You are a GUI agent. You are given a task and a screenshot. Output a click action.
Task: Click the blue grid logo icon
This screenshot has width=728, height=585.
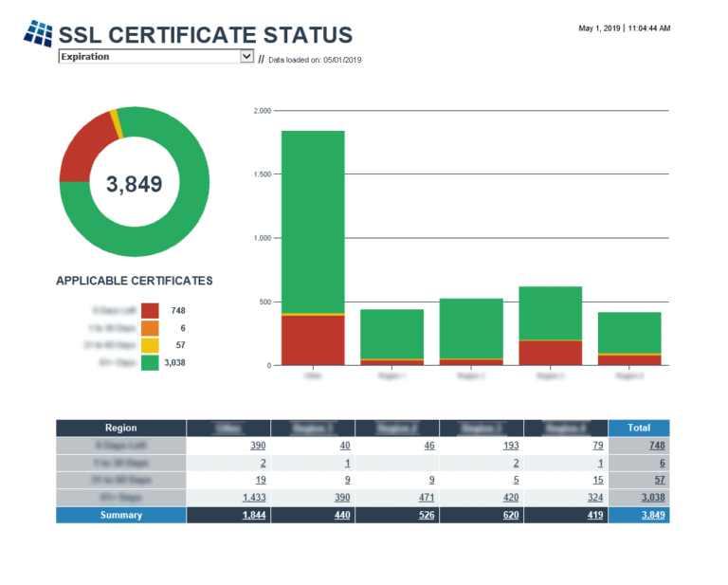39,33
